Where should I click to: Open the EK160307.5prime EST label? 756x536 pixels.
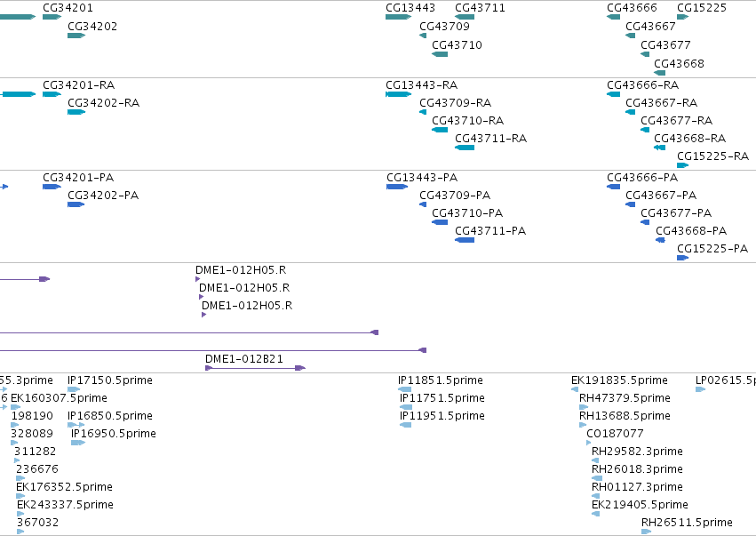pos(59,398)
